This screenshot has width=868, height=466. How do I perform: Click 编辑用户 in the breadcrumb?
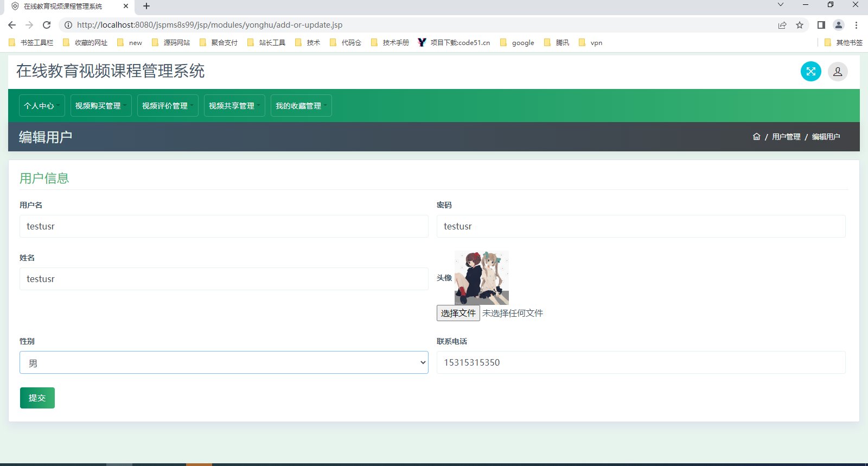826,137
